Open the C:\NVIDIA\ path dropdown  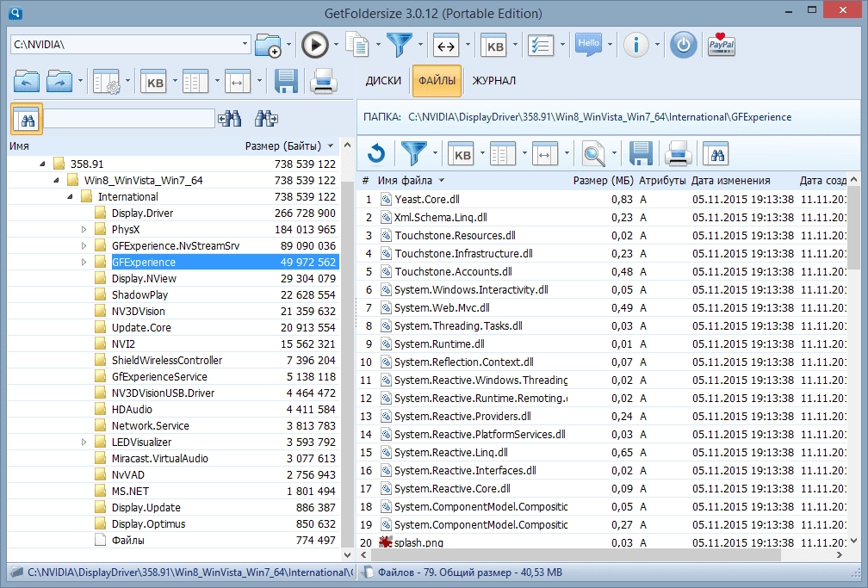(x=245, y=44)
